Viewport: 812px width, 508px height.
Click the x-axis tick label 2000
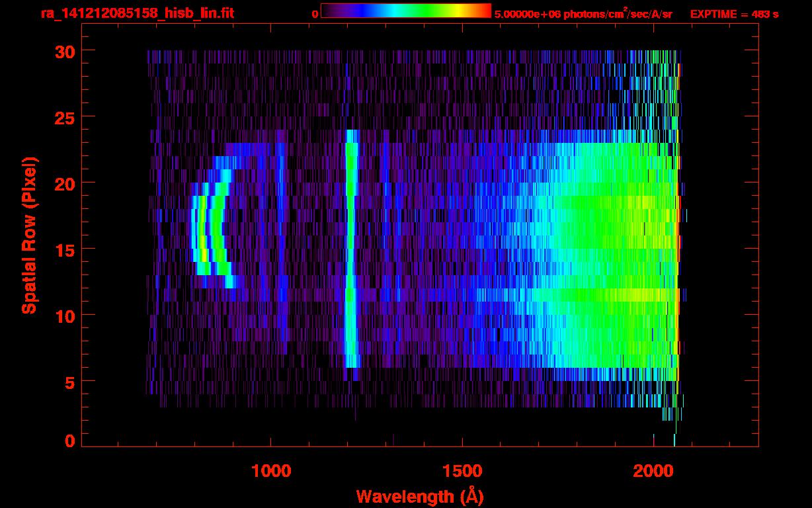click(x=653, y=471)
